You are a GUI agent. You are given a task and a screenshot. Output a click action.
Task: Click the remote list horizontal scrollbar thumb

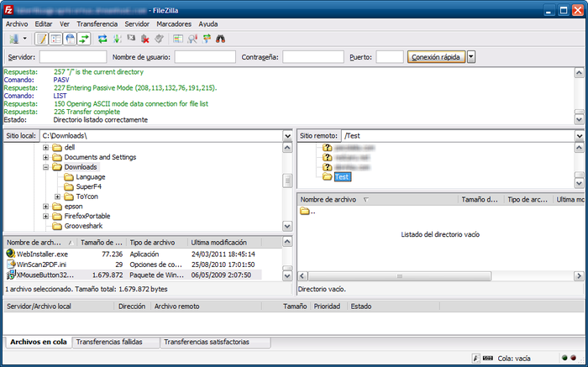click(x=399, y=276)
